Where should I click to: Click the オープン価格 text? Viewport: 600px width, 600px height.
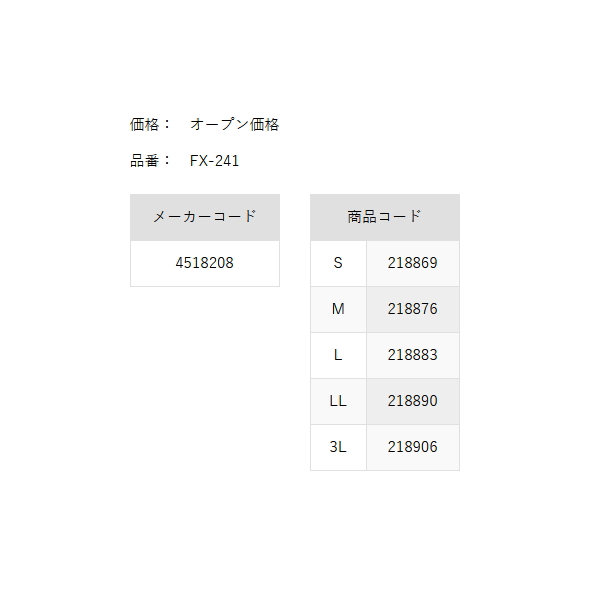(x=235, y=124)
